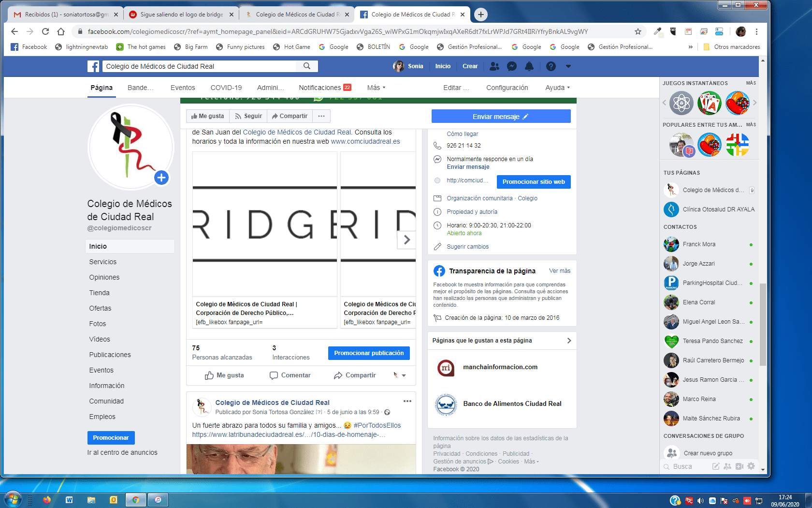This screenshot has height=508, width=812.
Task: Open friend requests icon in top bar
Action: click(494, 66)
